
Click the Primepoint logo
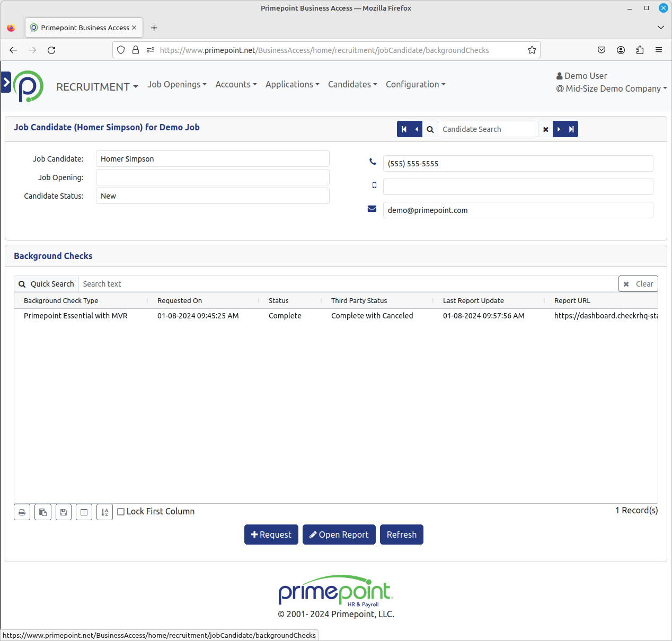click(28, 86)
